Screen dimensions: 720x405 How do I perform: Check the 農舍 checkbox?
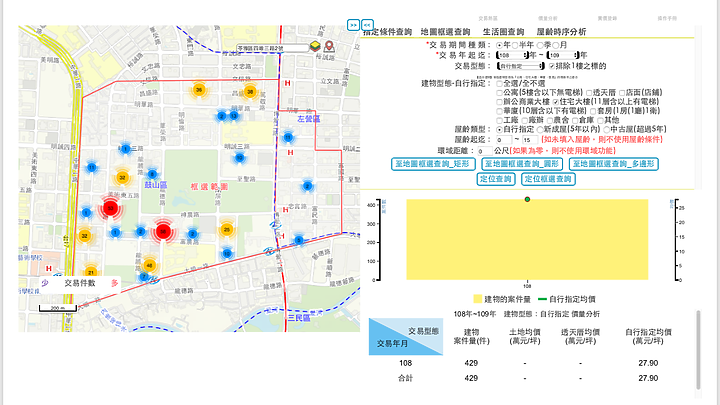[550, 120]
